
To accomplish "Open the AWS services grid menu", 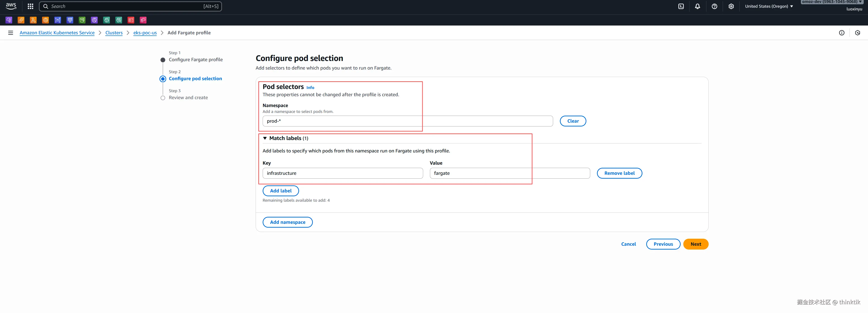I will pyautogui.click(x=30, y=6).
